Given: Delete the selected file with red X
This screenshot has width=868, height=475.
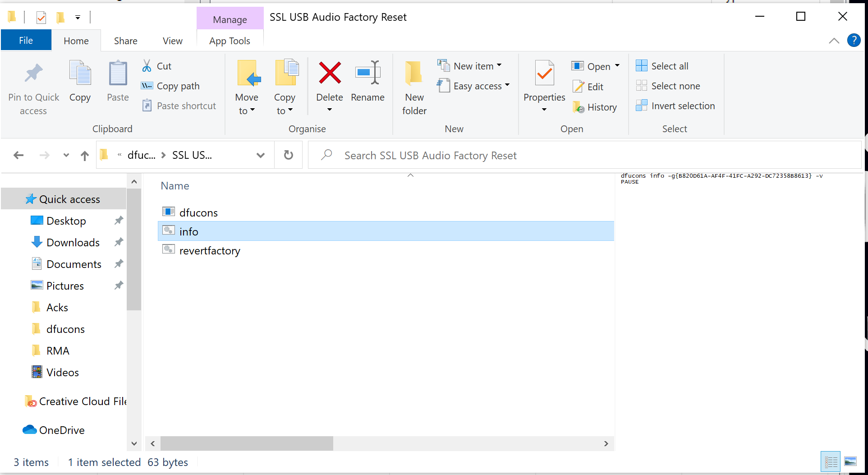Looking at the screenshot, I should click(330, 73).
